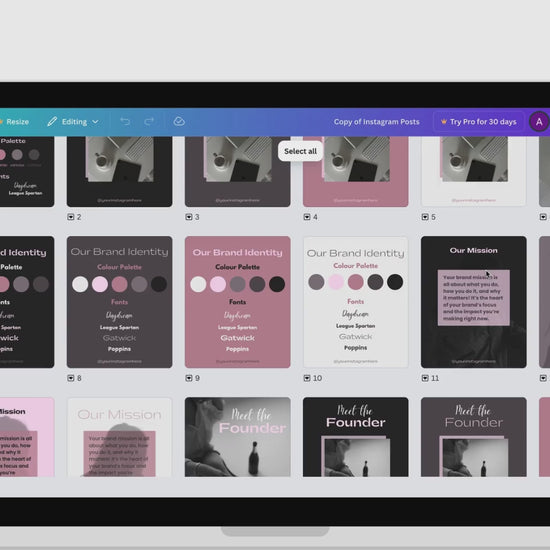Click the pink Our Mission thumbnail at left
The width and height of the screenshot is (550, 550).
pyautogui.click(x=27, y=437)
